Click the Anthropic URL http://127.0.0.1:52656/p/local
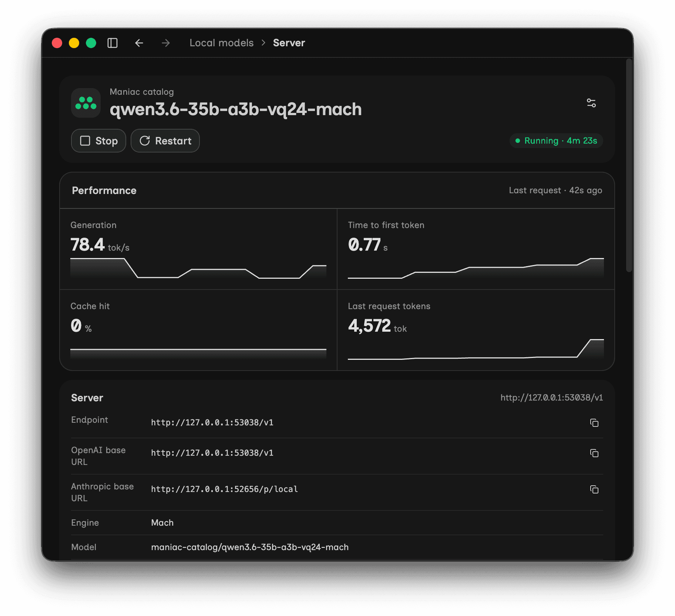The width and height of the screenshot is (675, 616). tap(225, 489)
